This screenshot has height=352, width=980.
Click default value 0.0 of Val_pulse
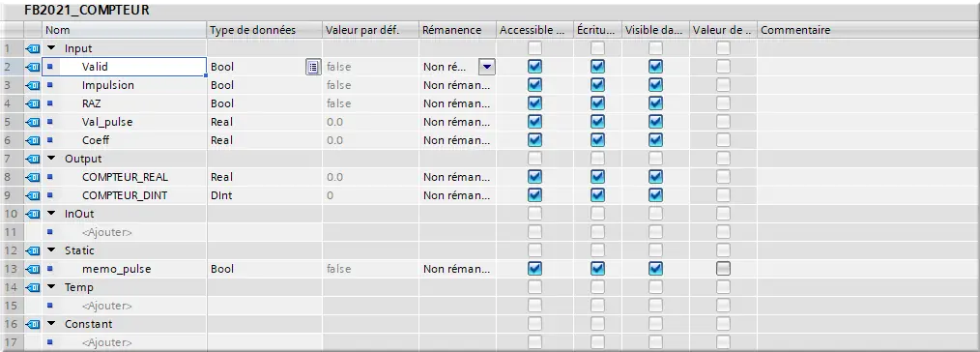pos(334,122)
